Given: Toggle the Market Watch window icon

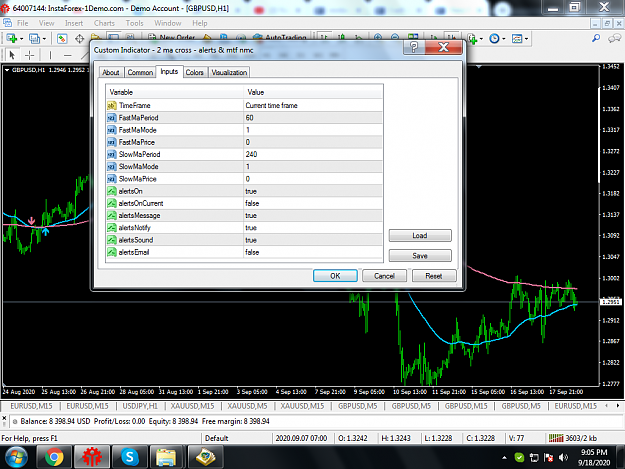Looking at the screenshot, I should point(62,39).
